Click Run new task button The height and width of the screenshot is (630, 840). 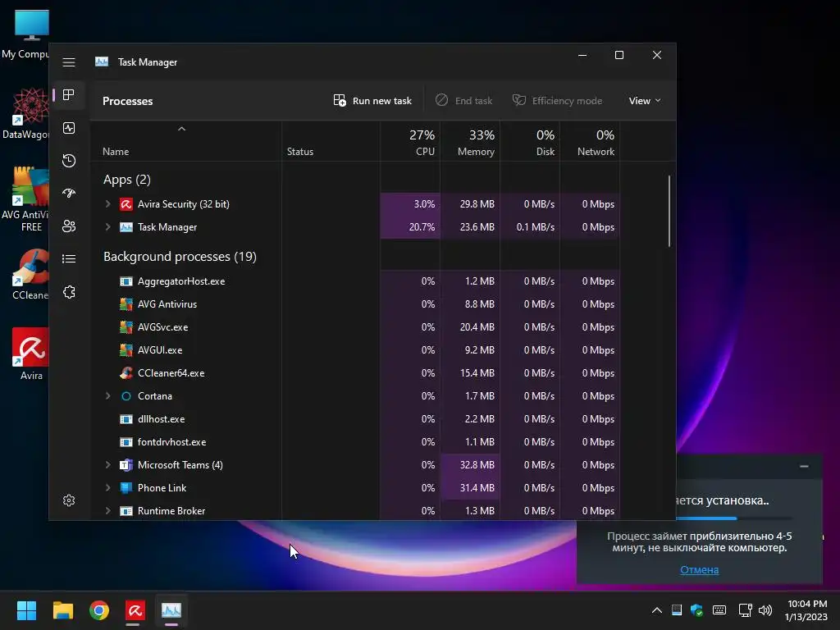click(x=373, y=101)
